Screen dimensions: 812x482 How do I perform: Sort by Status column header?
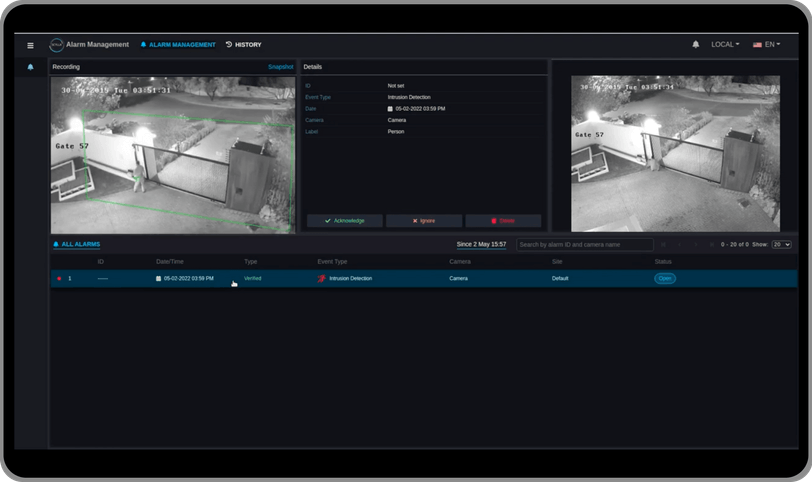[x=662, y=261]
